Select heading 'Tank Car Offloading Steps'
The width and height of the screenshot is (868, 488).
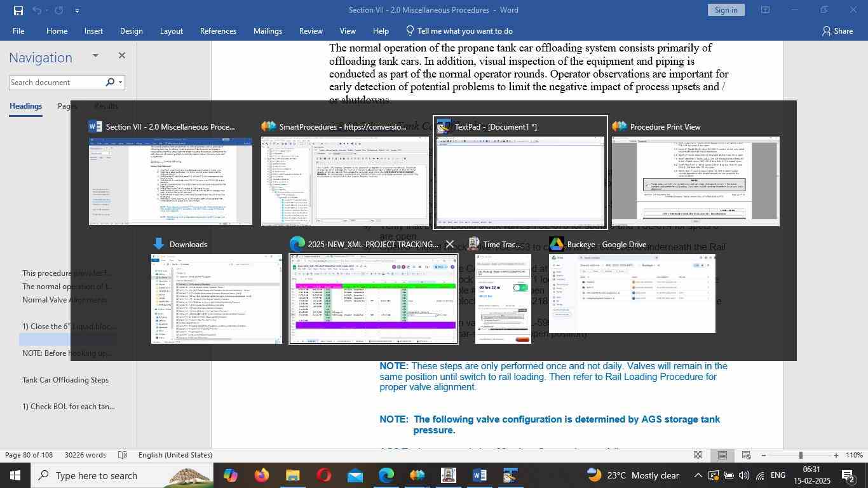pyautogui.click(x=65, y=380)
